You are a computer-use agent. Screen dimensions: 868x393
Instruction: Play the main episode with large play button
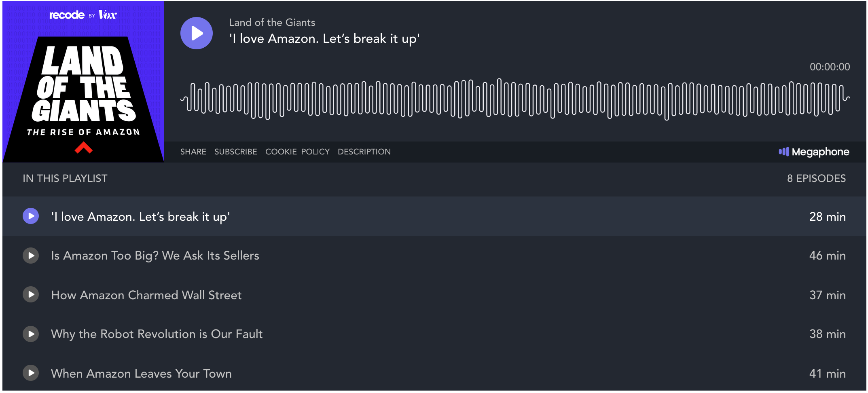tap(196, 33)
